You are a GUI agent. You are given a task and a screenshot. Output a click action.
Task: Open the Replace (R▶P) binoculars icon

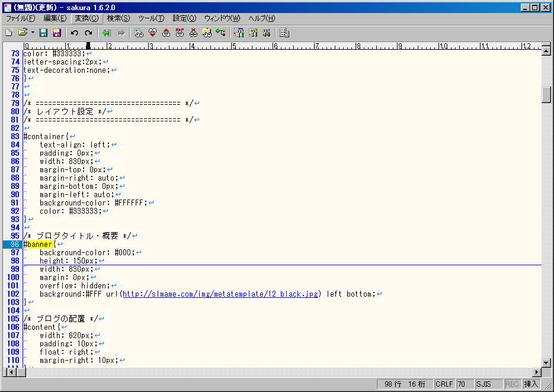(x=180, y=33)
